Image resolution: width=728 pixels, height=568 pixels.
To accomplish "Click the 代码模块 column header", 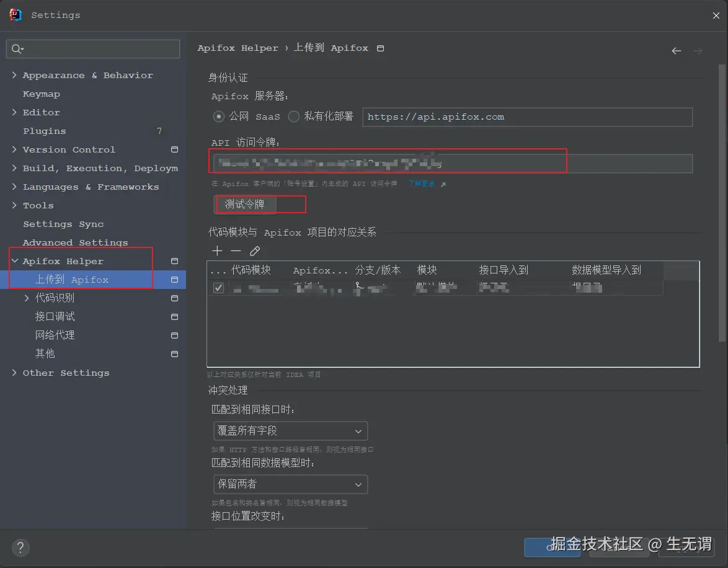I will 251,270.
